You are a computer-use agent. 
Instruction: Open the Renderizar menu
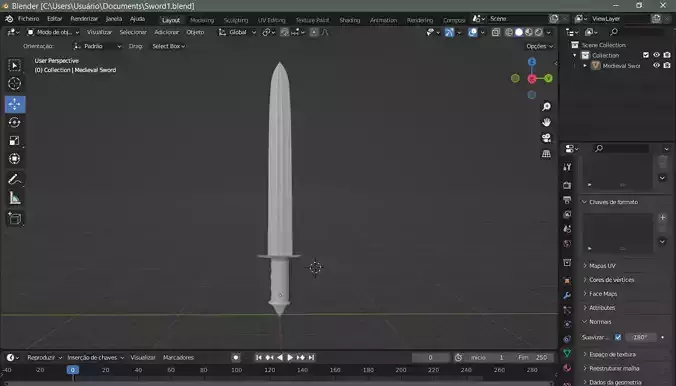click(84, 19)
